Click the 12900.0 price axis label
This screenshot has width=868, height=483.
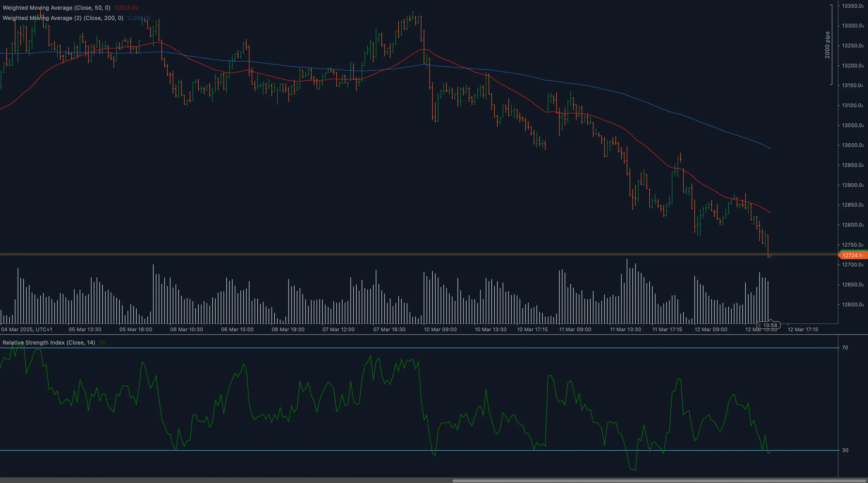[x=853, y=185]
